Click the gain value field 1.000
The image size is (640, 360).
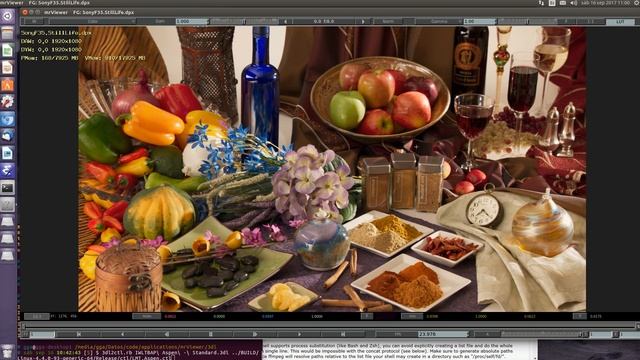[191, 21]
